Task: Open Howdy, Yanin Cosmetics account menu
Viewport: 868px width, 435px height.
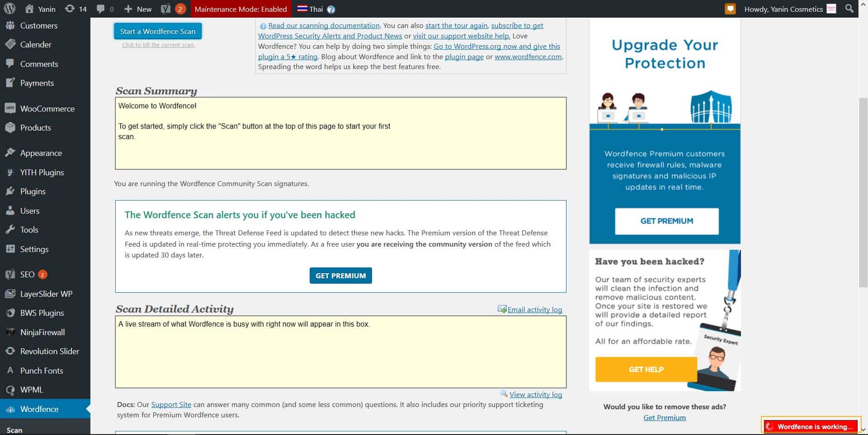Action: 790,9
